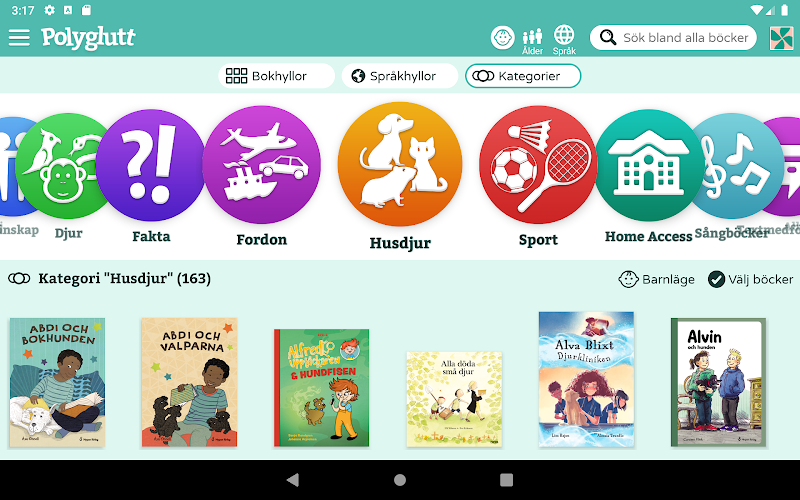Open the profile avatar in top corner
The width and height of the screenshot is (800, 500).
point(781,38)
